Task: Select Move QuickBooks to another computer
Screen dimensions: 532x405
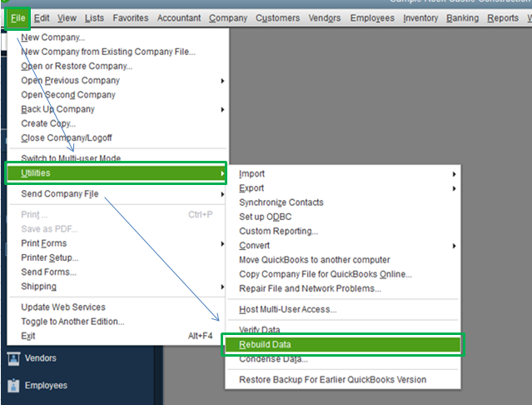Action: 343,260
